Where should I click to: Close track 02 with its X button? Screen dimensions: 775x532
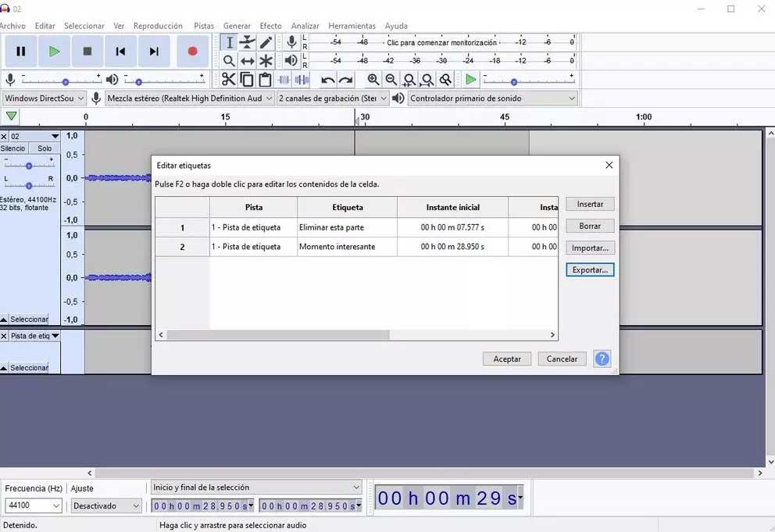4,137
